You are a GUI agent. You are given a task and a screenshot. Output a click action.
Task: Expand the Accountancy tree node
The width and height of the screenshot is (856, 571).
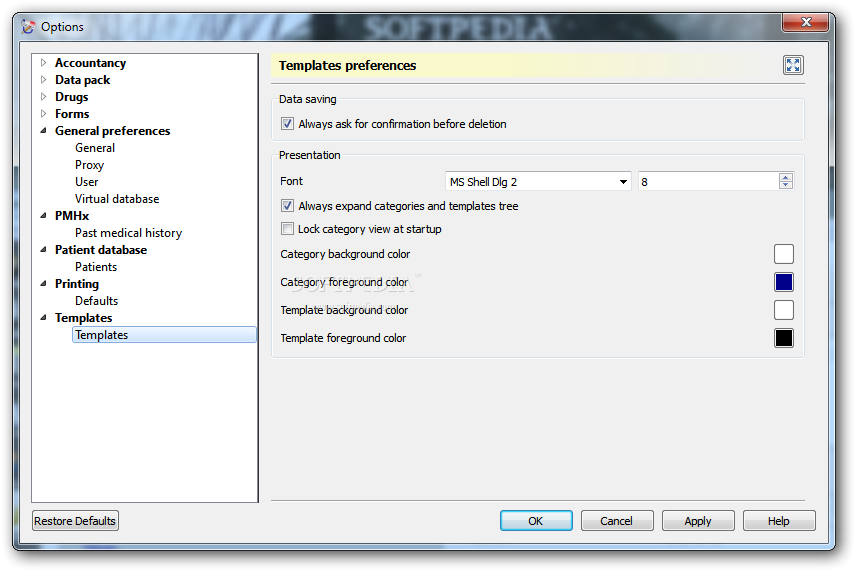(x=44, y=63)
